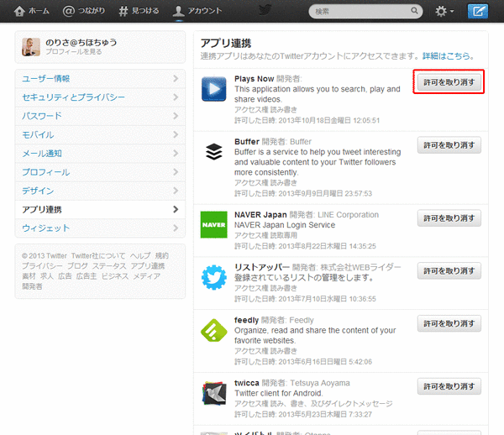The image size is (504, 435).
Task: Click Buffer app name
Action: 246,142
